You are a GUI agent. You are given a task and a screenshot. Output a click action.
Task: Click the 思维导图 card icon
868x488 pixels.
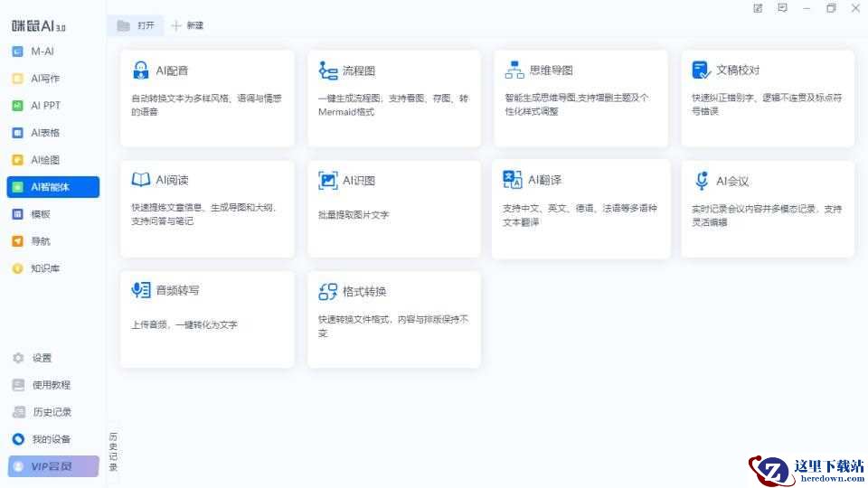point(514,70)
